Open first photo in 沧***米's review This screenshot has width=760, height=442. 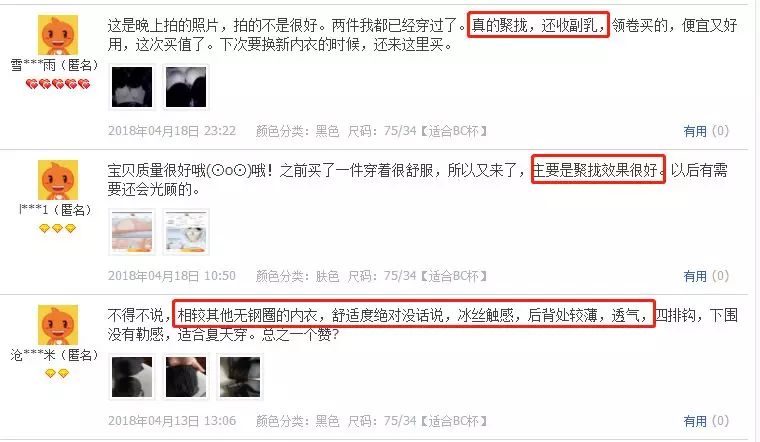[x=132, y=377]
